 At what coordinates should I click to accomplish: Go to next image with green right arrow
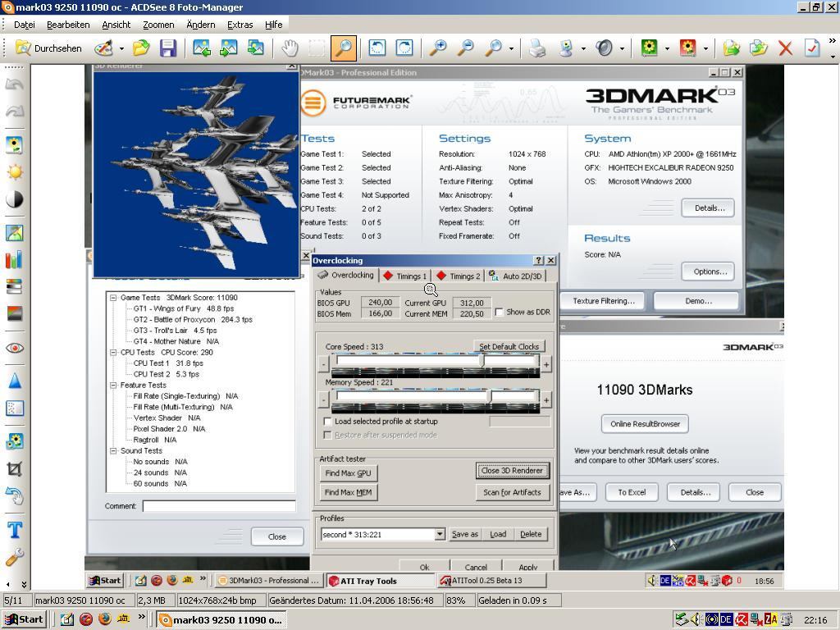[229, 48]
